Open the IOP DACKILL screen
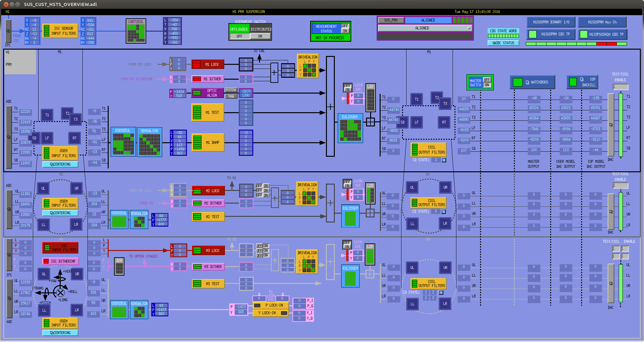Image resolution: width=644 pixels, height=342 pixels. [x=582, y=82]
